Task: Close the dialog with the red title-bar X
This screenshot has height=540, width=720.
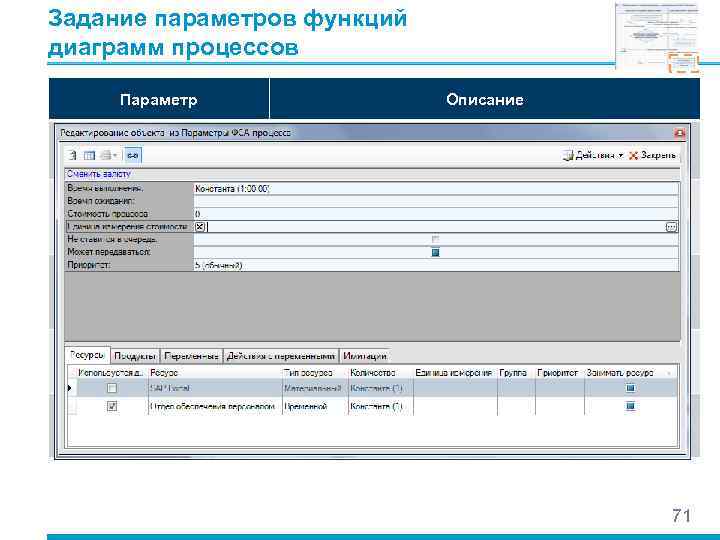Action: tap(680, 133)
